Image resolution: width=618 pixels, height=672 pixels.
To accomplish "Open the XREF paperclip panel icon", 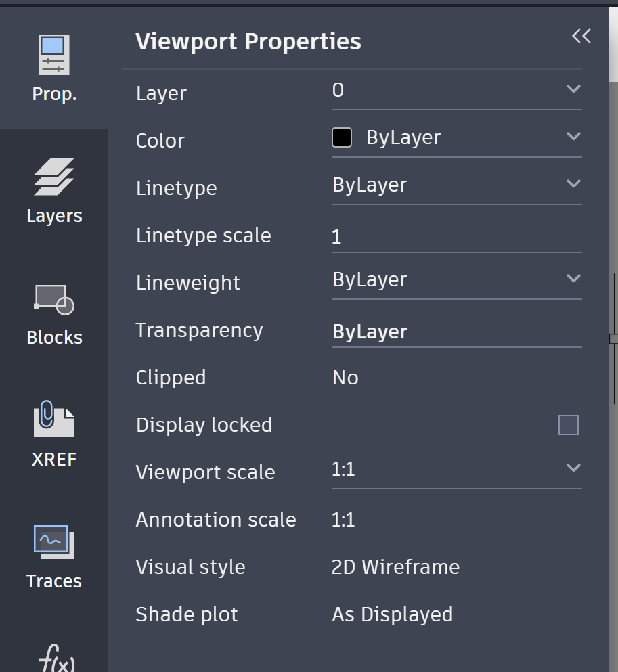I will point(54,433).
